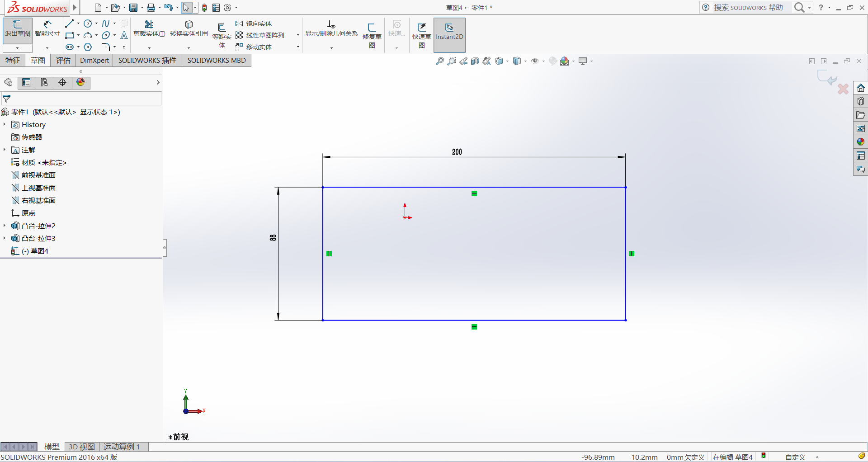The width and height of the screenshot is (868, 462).
Task: Click the Section View icon
Action: point(475,61)
